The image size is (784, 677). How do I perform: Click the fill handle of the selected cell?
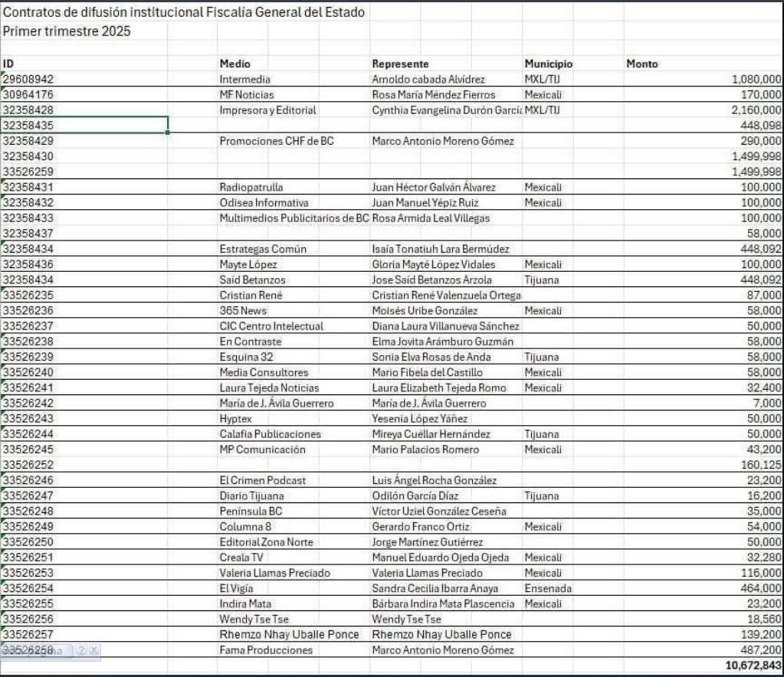click(x=167, y=132)
